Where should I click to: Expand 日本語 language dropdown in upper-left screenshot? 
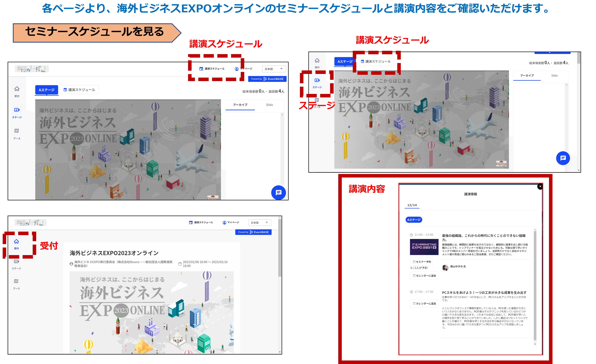pos(274,69)
